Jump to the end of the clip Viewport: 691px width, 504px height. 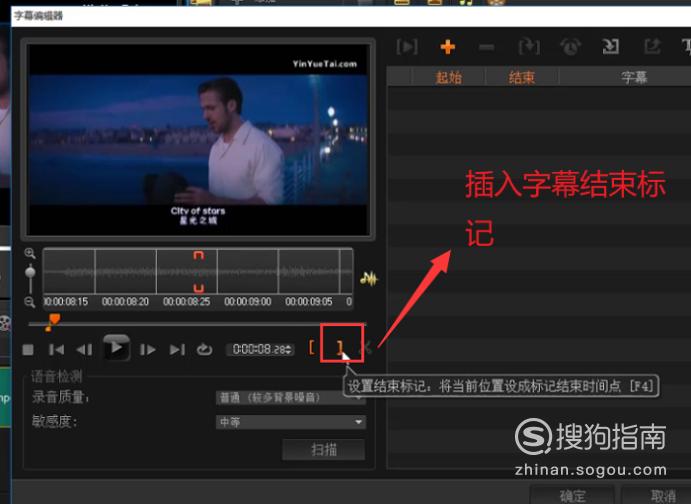tap(177, 350)
